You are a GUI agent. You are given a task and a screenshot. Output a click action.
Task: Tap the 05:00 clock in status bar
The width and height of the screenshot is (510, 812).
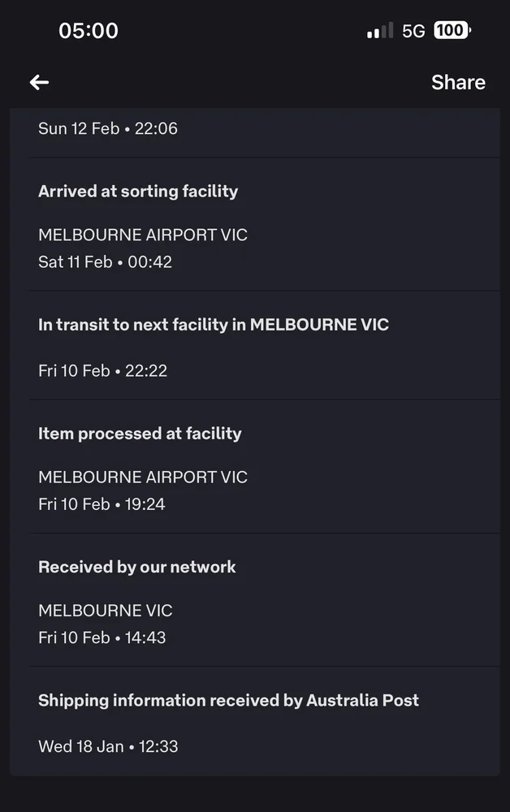(89, 31)
